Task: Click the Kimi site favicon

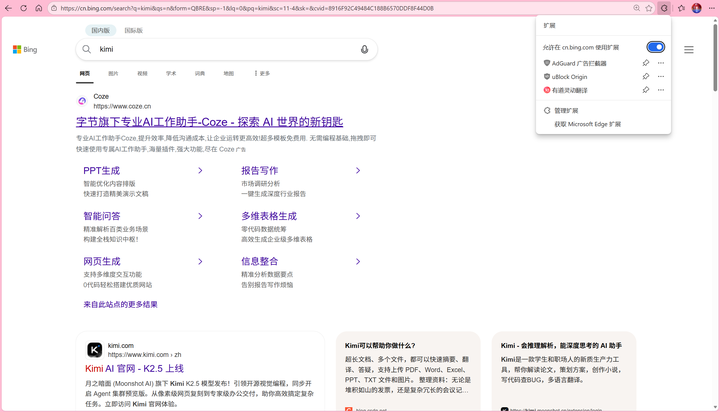Action: click(95, 350)
